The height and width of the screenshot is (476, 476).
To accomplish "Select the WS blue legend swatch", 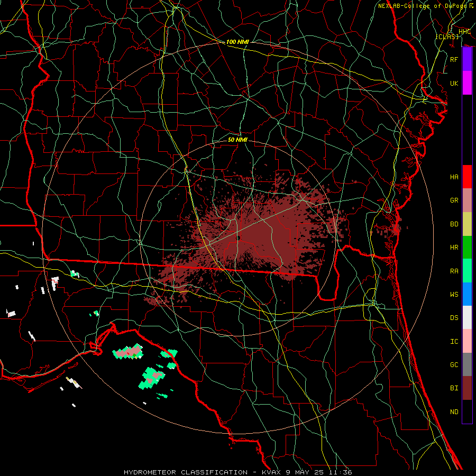I will pos(467,294).
